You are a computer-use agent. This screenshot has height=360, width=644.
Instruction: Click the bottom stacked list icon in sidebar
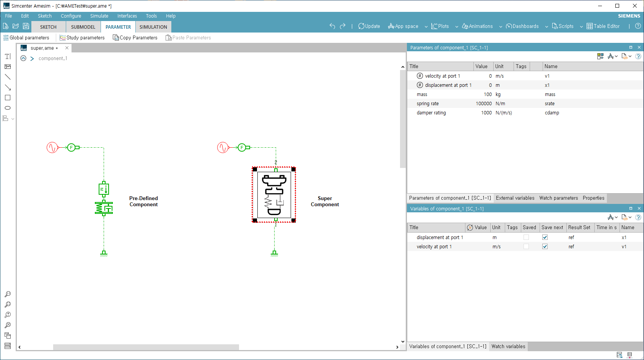[x=8, y=346]
